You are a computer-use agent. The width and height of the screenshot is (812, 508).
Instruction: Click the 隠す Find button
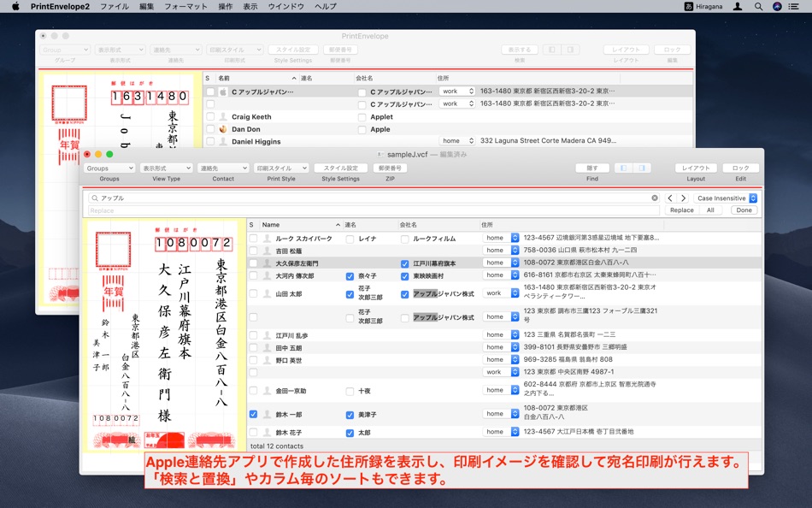tap(592, 168)
